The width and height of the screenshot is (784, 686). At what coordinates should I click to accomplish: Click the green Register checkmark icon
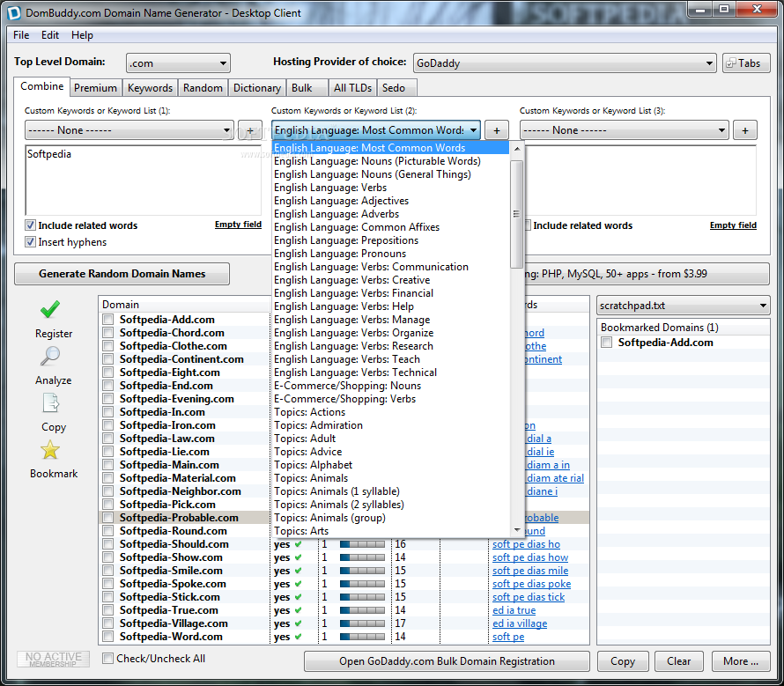click(50, 309)
